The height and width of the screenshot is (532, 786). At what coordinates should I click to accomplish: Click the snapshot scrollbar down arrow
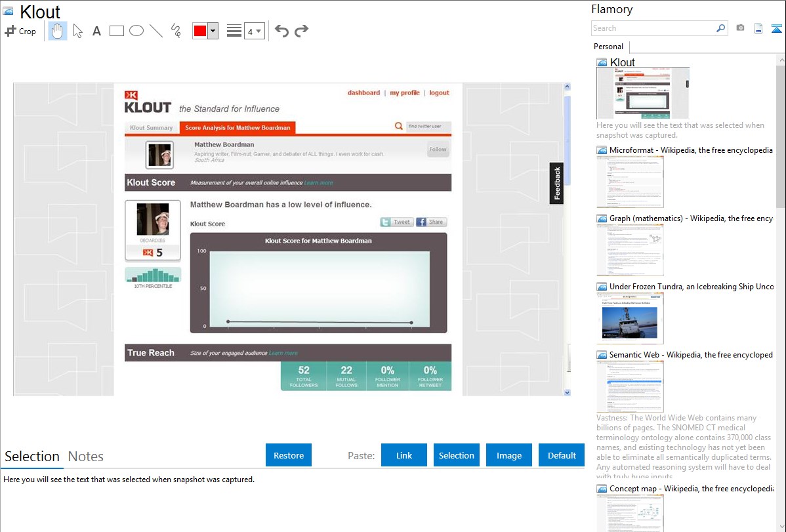pyautogui.click(x=567, y=393)
